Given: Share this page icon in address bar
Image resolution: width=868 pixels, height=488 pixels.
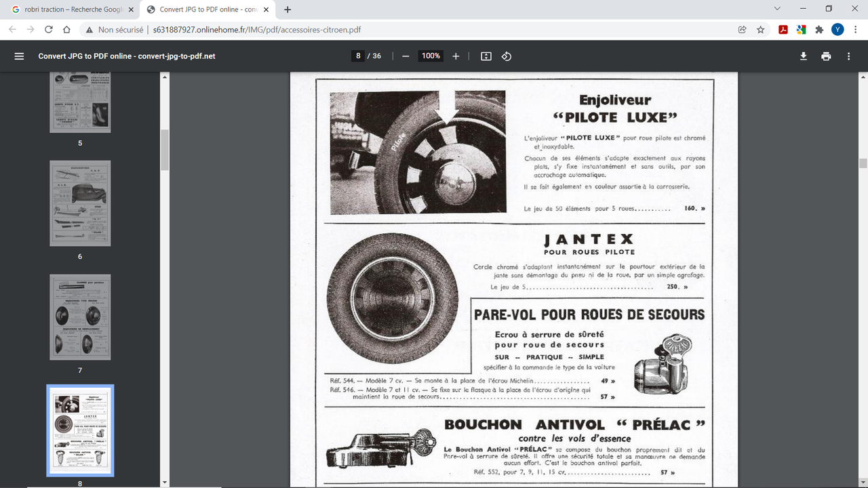Looking at the screenshot, I should tap(743, 30).
